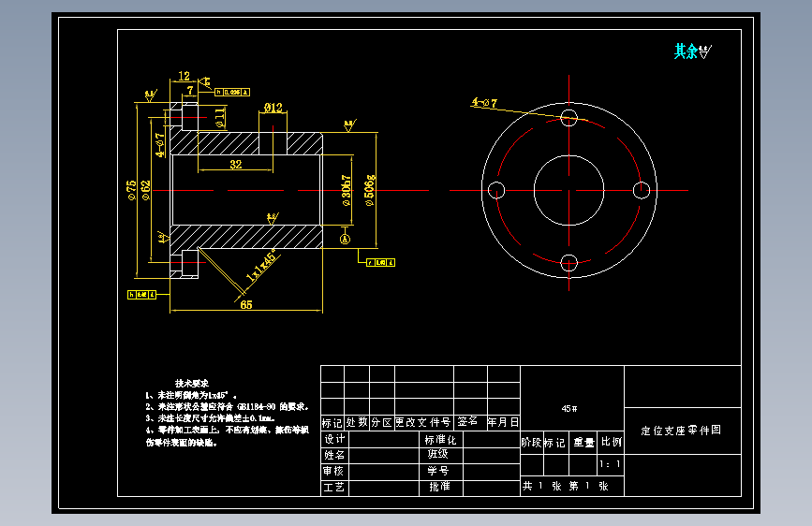Click the 审核 label in title block

pyautogui.click(x=334, y=471)
